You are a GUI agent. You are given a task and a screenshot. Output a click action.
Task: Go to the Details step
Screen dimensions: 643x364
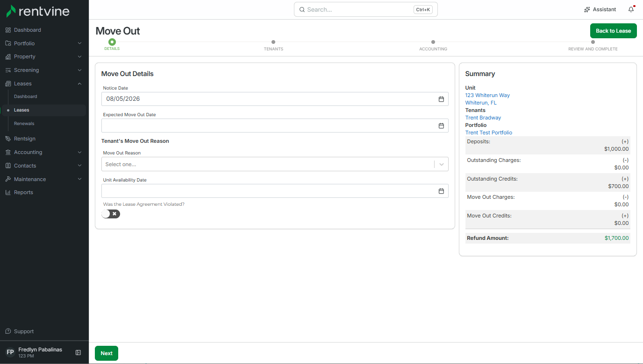[x=112, y=45]
